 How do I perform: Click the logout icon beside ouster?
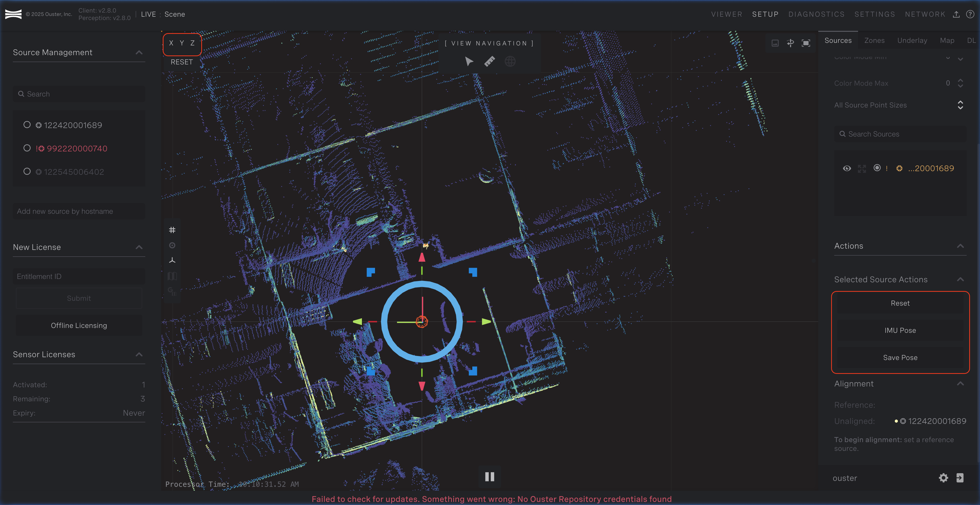pos(959,478)
